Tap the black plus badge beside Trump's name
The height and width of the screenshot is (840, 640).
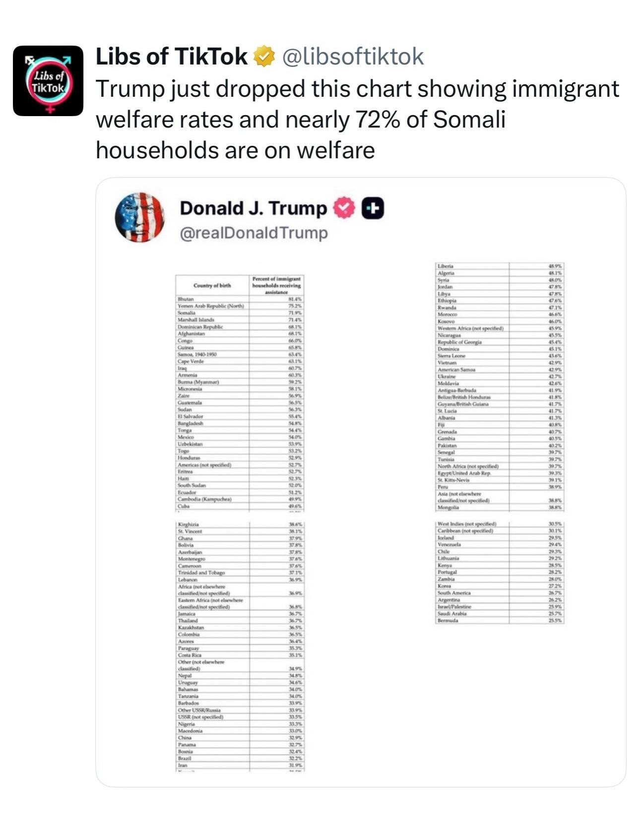(373, 208)
